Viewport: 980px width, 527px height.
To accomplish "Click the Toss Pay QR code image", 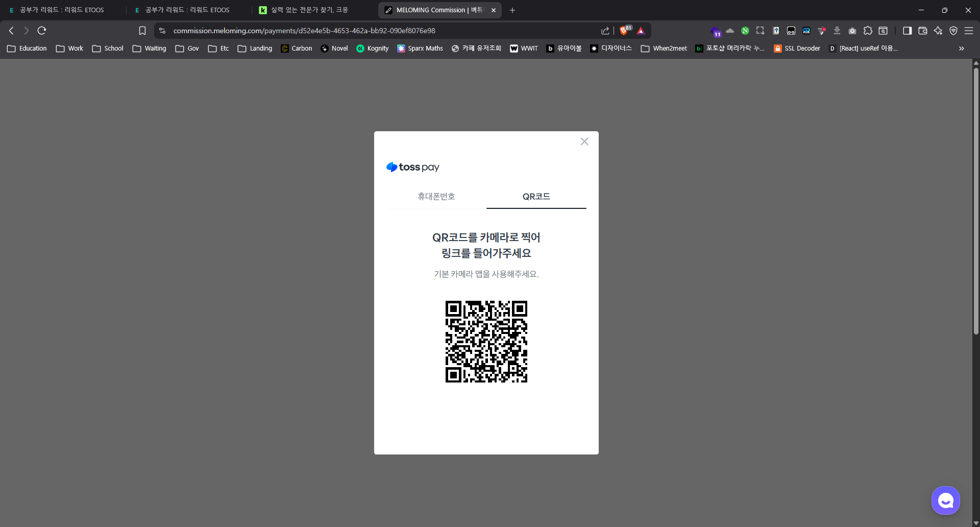I will pyautogui.click(x=486, y=342).
